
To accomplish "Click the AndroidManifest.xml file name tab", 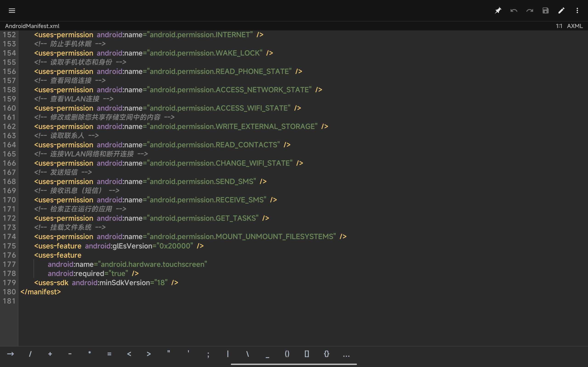I will coord(32,26).
